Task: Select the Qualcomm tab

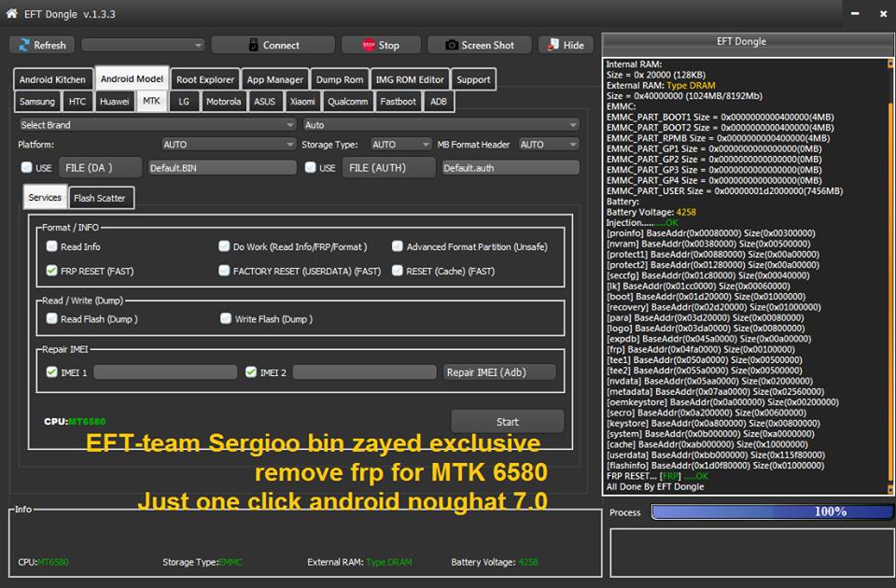Action: [x=347, y=101]
